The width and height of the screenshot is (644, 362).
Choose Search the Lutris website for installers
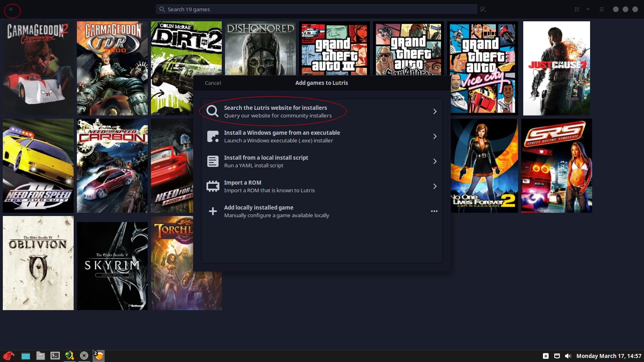point(322,111)
